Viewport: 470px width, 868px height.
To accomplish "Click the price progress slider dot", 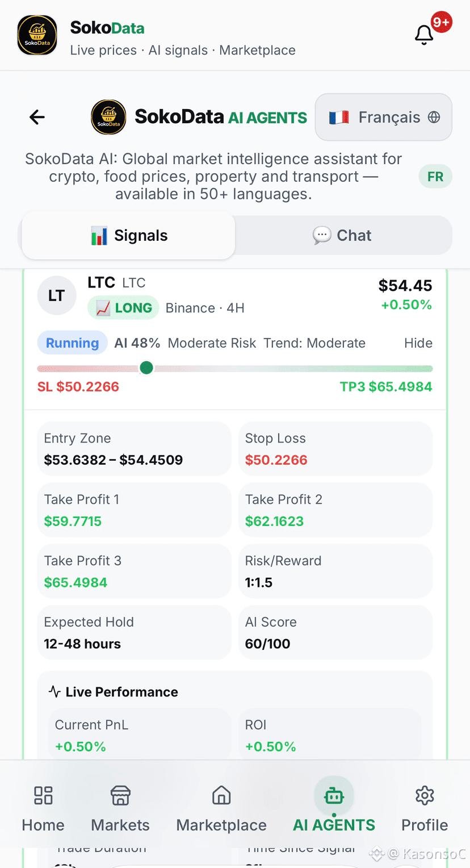I will coord(146,368).
